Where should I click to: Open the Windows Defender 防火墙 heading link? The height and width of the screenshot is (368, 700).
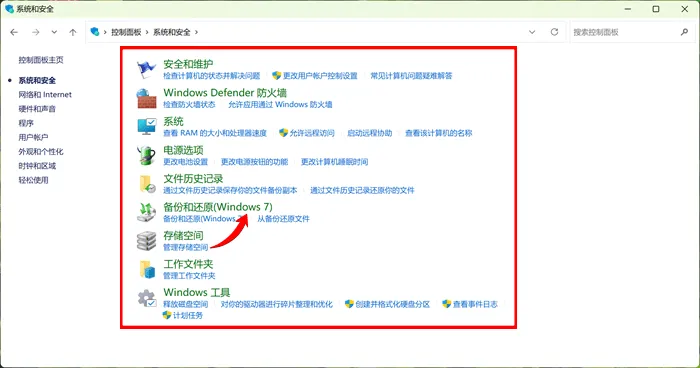[x=225, y=93]
